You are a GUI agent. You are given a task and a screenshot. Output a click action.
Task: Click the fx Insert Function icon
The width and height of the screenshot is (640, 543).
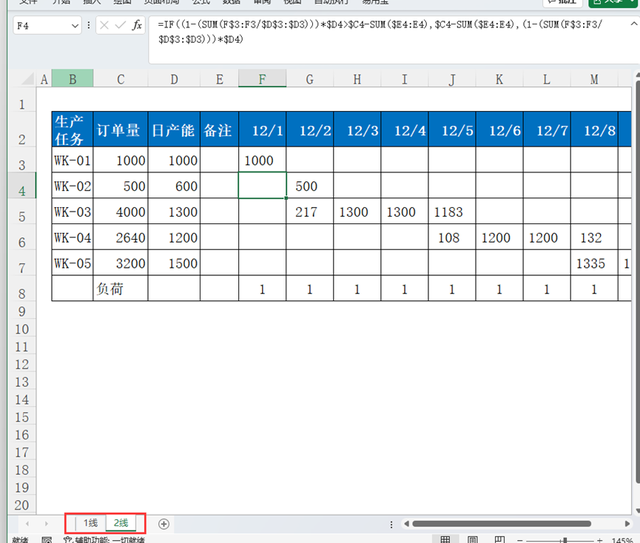[x=137, y=25]
